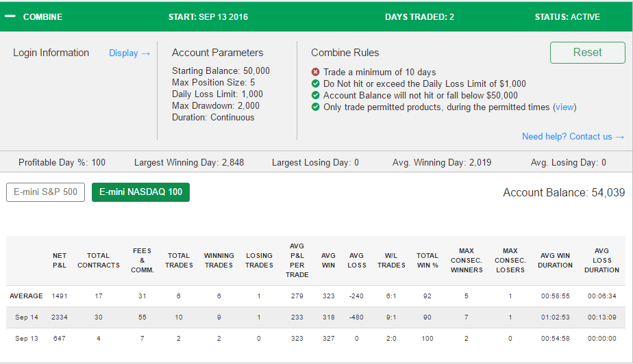Click the START: SEP 13 2016 header text
633x364 pixels.
tap(208, 17)
